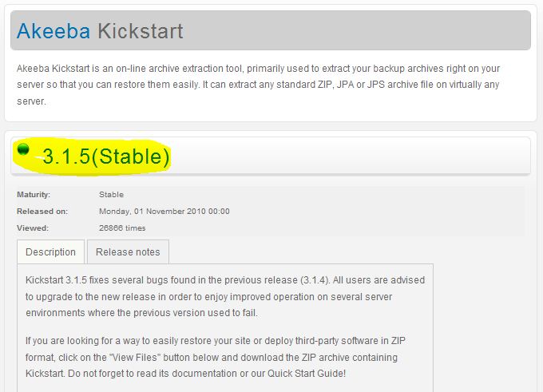
Task: Click the Kickstart intro paragraph text
Action: click(x=259, y=85)
